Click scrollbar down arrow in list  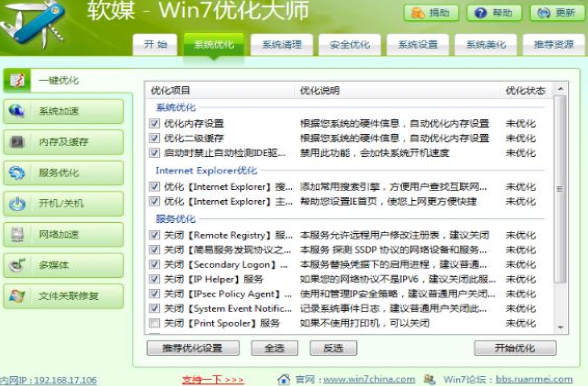(561, 327)
